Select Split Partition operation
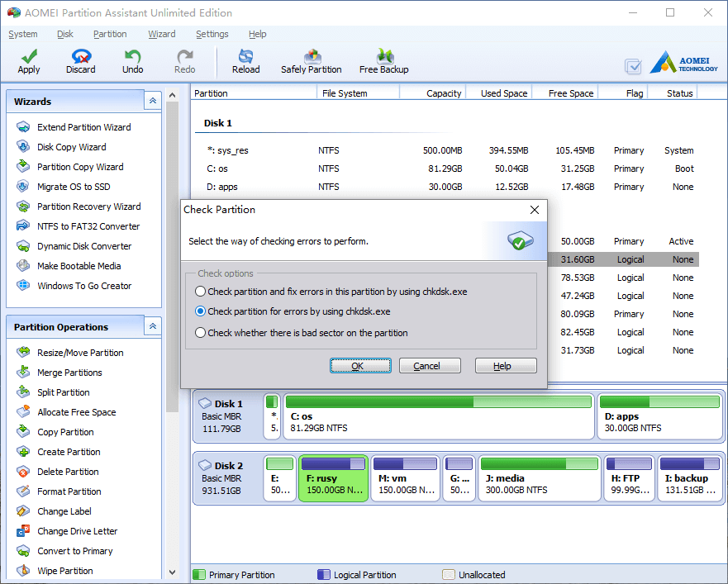728x584 pixels. point(63,392)
